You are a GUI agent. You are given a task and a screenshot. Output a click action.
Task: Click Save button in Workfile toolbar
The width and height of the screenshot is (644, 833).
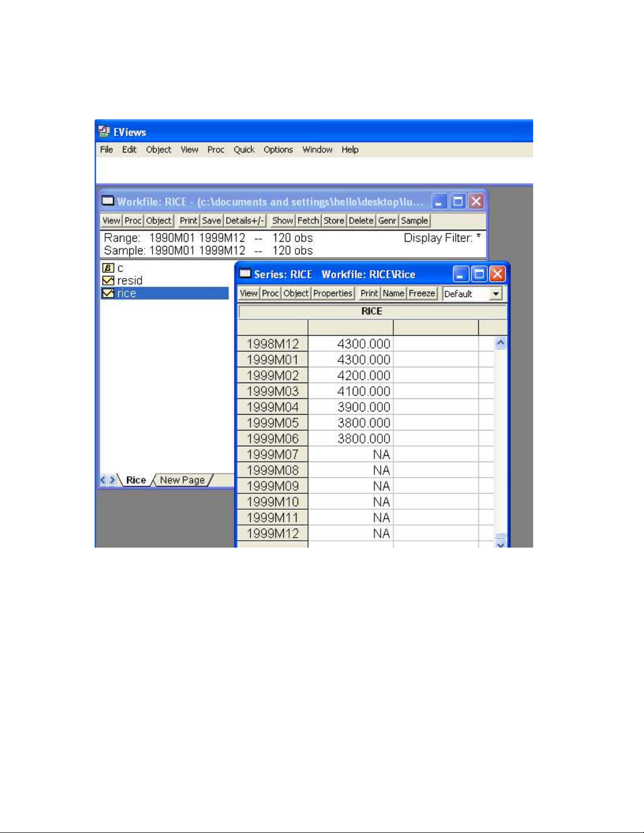[211, 221]
